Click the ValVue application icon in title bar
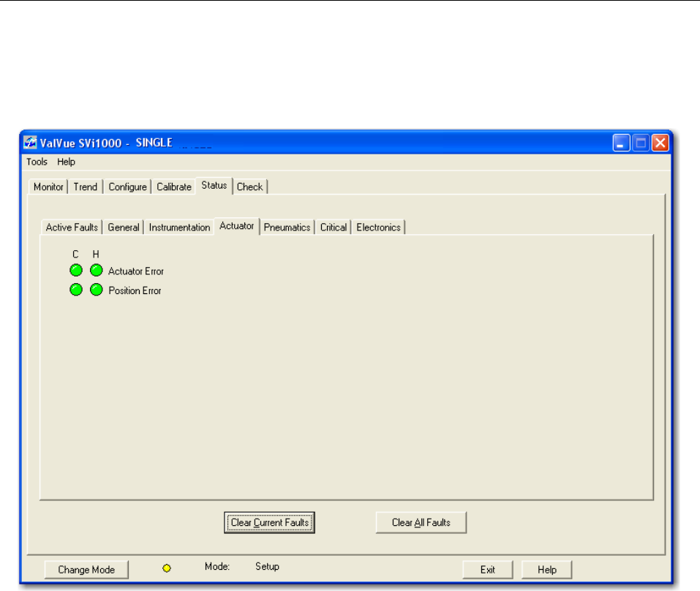Image resolution: width=700 pixels, height=591 pixels. pos(30,143)
